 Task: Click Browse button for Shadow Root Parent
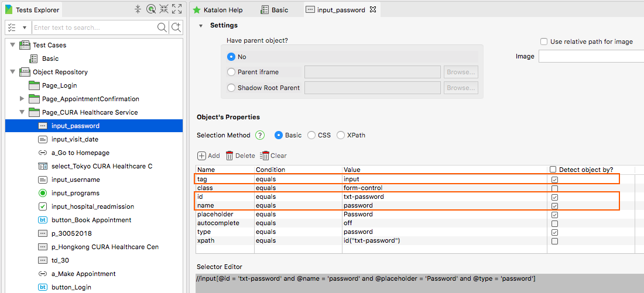(461, 87)
